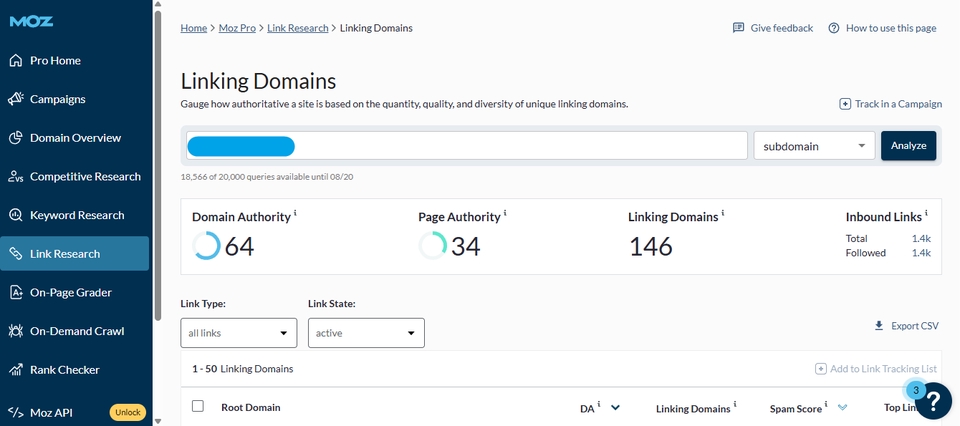Open the subdomain scope dropdown
Screen dimensions: 960x426
814,146
